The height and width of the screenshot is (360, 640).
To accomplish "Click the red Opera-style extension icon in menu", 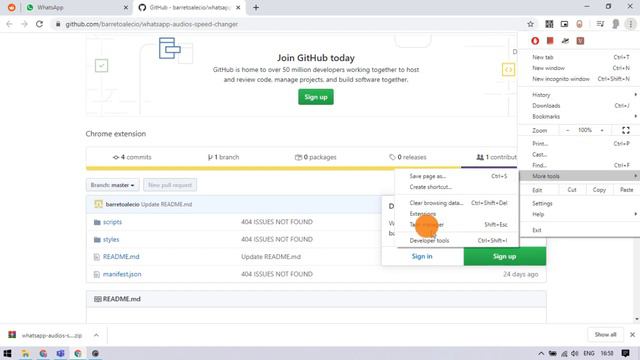I will [535, 40].
